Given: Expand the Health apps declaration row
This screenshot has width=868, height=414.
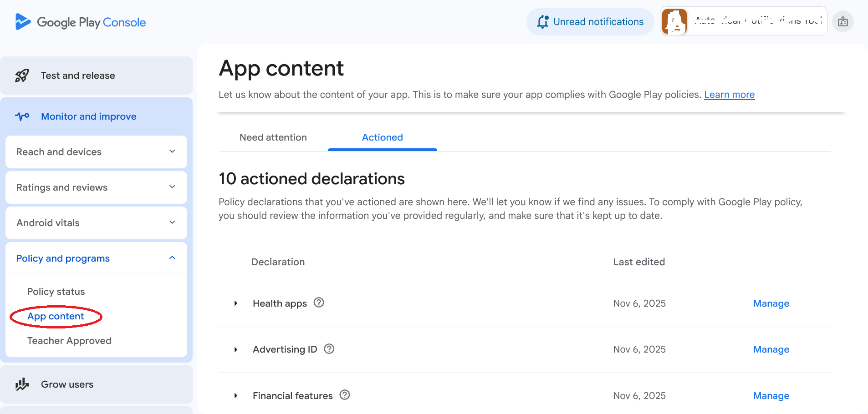Looking at the screenshot, I should click(x=236, y=303).
